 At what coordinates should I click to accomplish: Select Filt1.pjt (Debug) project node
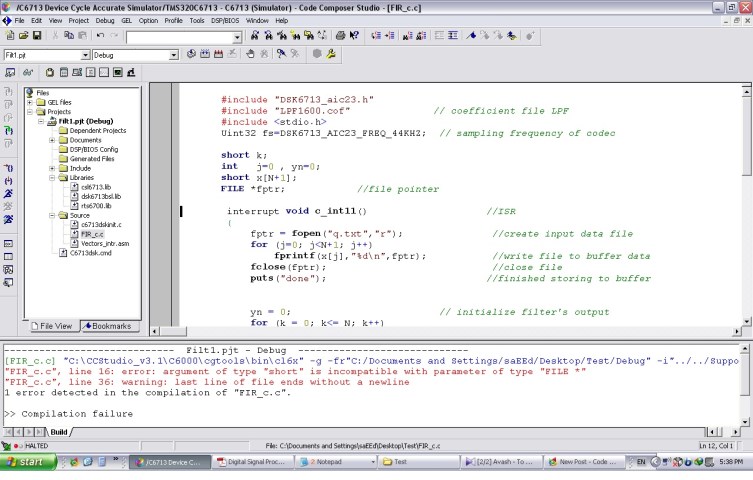coord(86,121)
